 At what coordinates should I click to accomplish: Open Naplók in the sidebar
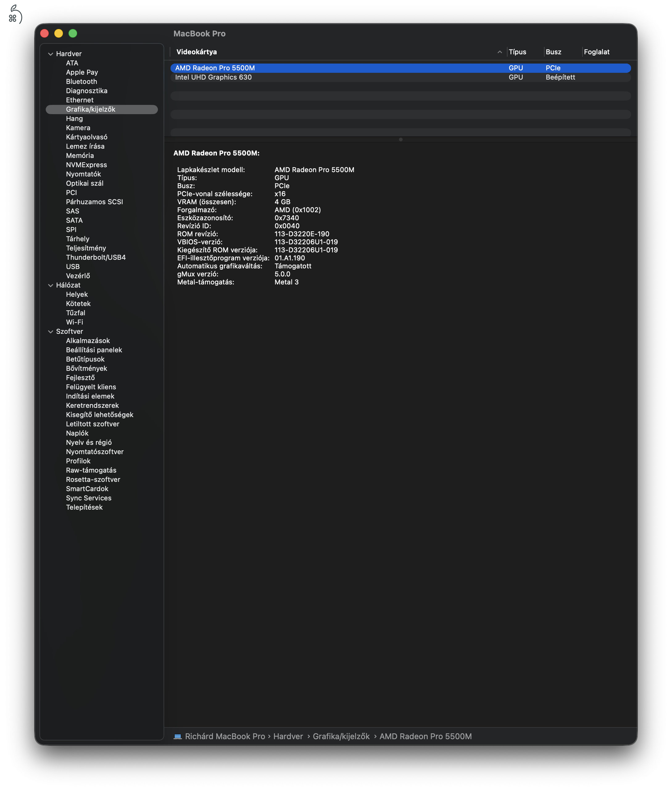(x=77, y=433)
